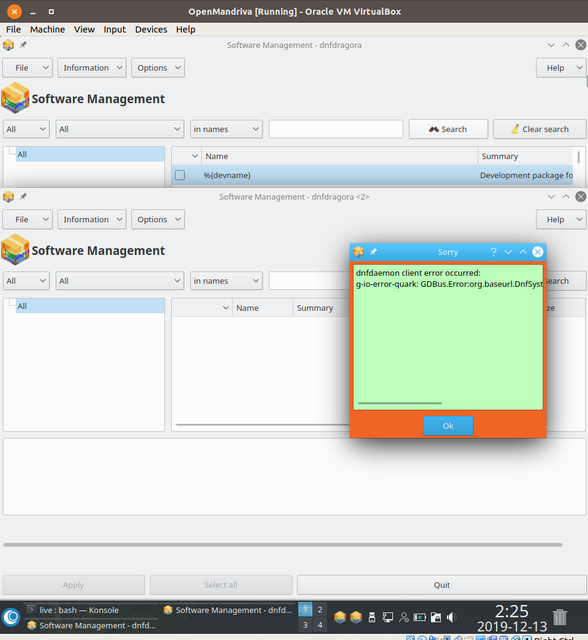Open Options dropdown in dnfdragora <2> window
588x640 pixels.
click(158, 220)
